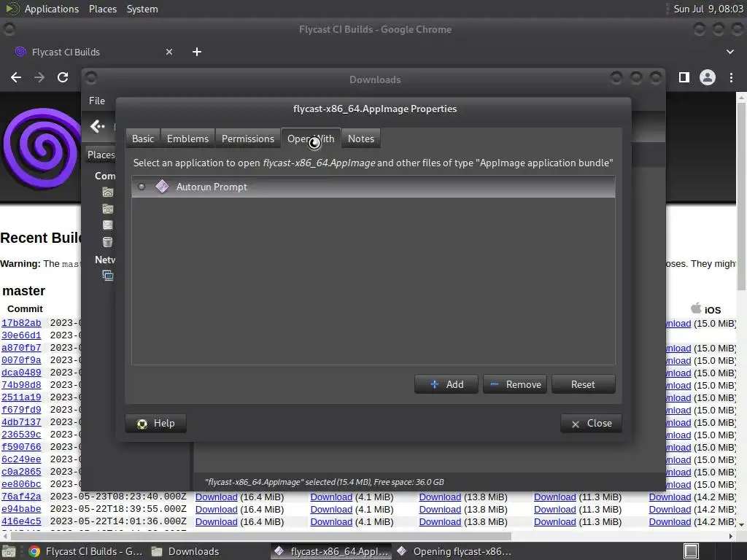Click first Download link in 416e4c5 row
Image resolution: width=747 pixels, height=560 pixels.
pyautogui.click(x=216, y=522)
